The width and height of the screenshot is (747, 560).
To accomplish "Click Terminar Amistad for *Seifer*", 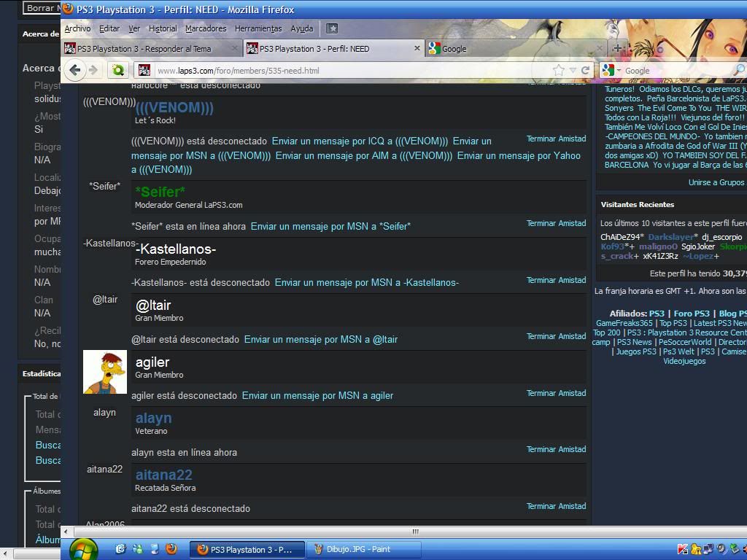I will 556,223.
